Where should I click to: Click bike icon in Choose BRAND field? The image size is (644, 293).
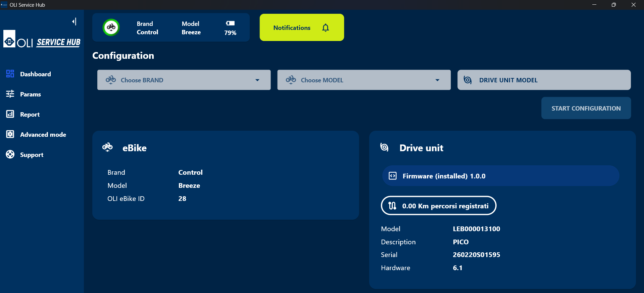click(x=111, y=80)
